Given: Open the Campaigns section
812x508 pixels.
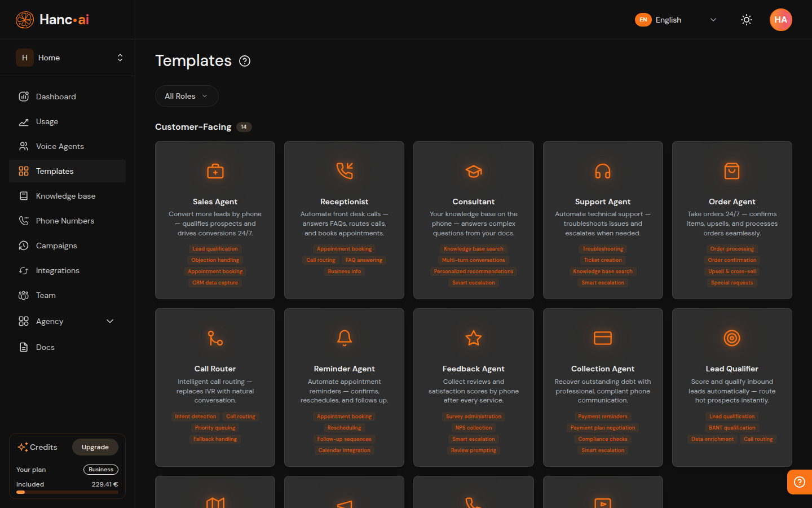Looking at the screenshot, I should click(x=57, y=246).
